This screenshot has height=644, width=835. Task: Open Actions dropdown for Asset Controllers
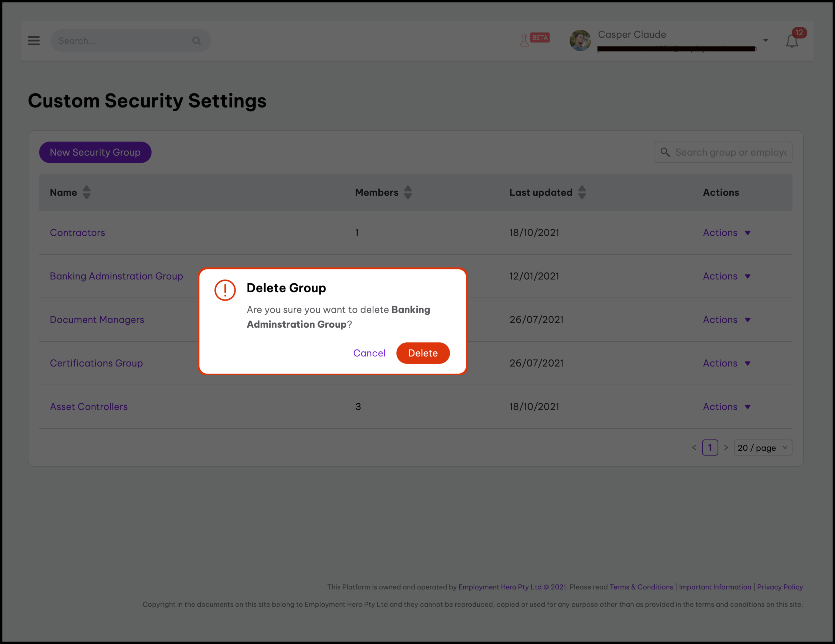point(726,406)
